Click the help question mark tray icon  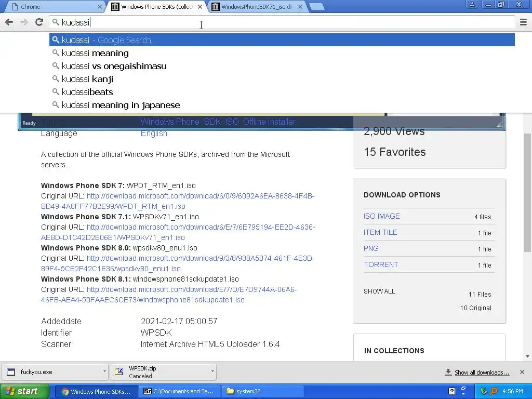(451, 391)
